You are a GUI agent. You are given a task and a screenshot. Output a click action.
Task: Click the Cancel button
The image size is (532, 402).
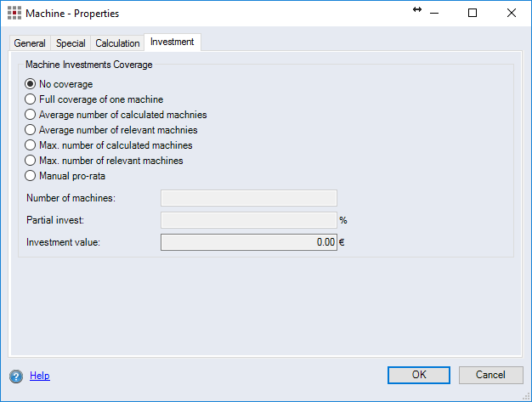(x=490, y=375)
